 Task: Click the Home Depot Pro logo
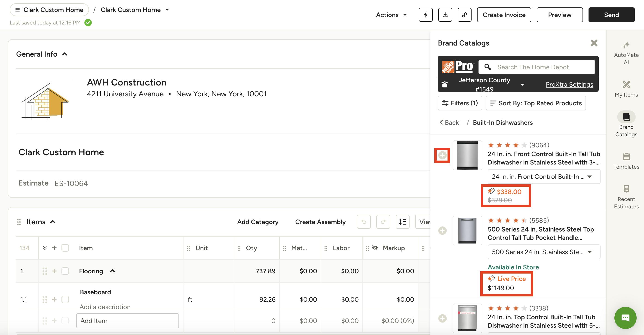click(457, 67)
